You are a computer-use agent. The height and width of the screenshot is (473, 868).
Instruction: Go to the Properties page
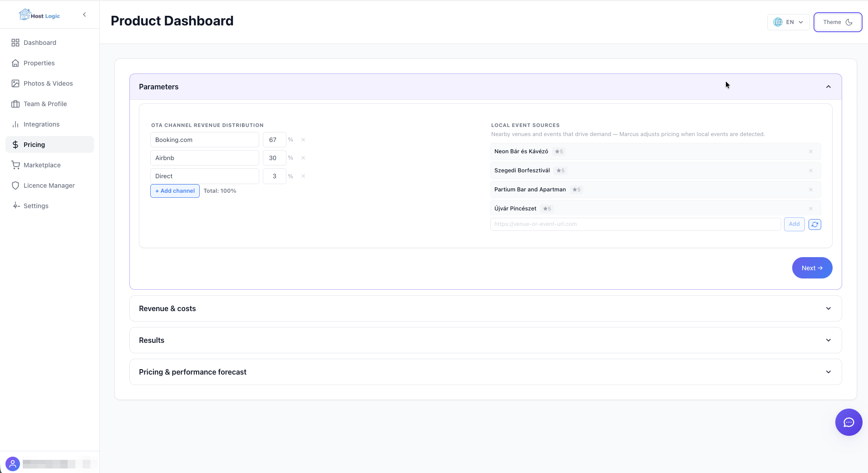[x=49, y=63]
